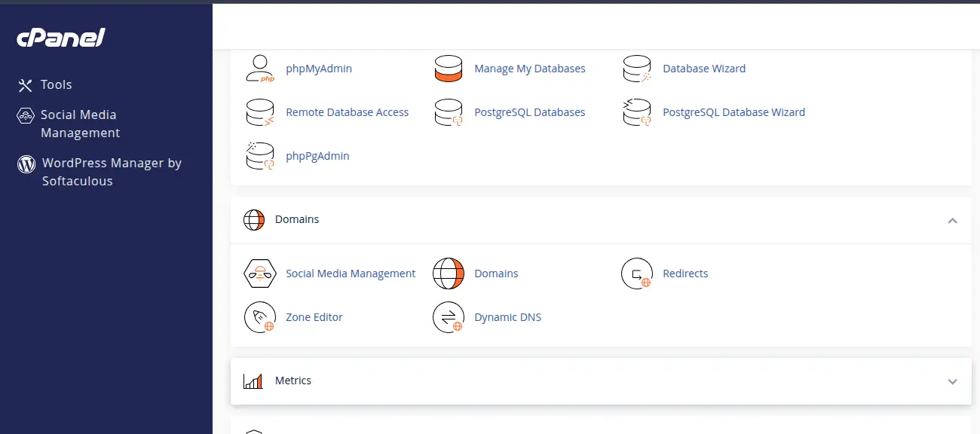
Task: Click the Dynamic DNS icon
Action: pyautogui.click(x=449, y=317)
